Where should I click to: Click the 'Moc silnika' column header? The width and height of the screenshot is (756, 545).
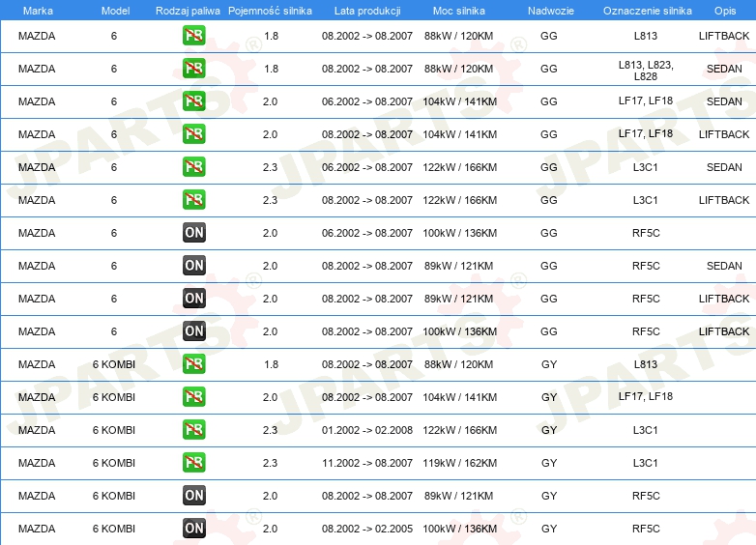coord(459,10)
